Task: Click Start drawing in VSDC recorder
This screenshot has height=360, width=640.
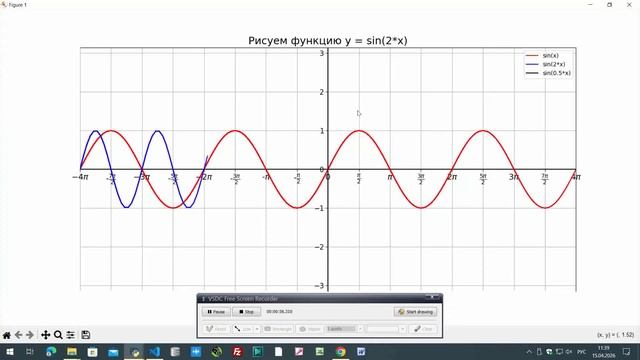Action: (416, 312)
